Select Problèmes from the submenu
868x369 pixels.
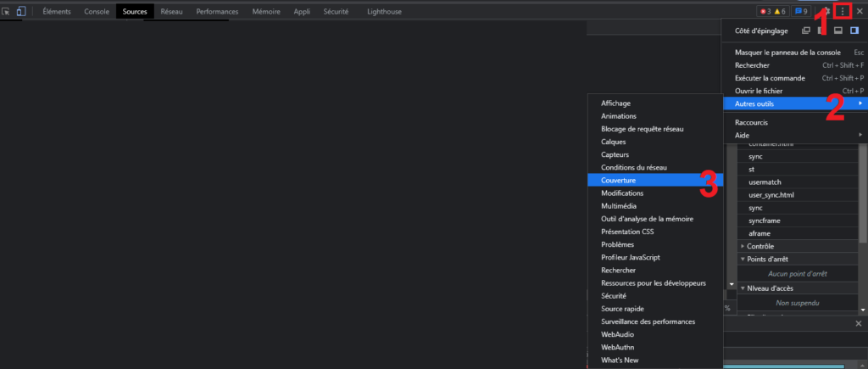655,244
